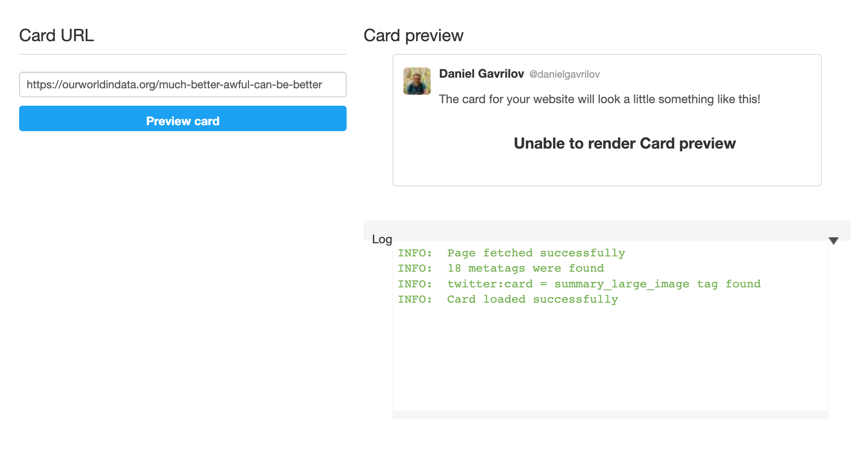Select the '18 metatags were found' line
This screenshot has height=461, width=868.
click(501, 268)
